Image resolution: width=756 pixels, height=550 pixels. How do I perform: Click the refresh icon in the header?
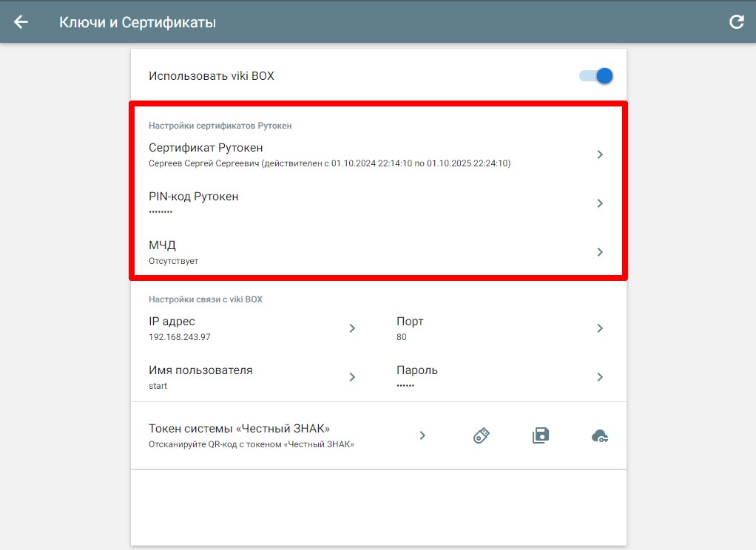pos(736,22)
